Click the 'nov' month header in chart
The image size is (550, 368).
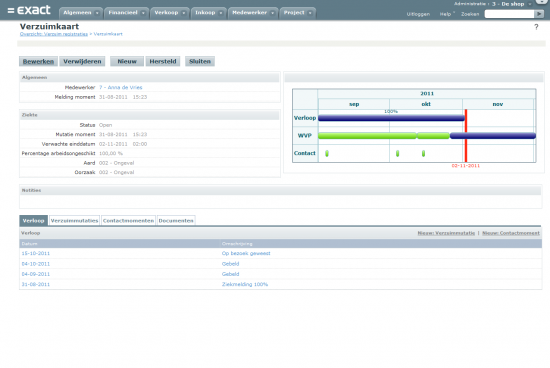click(498, 104)
